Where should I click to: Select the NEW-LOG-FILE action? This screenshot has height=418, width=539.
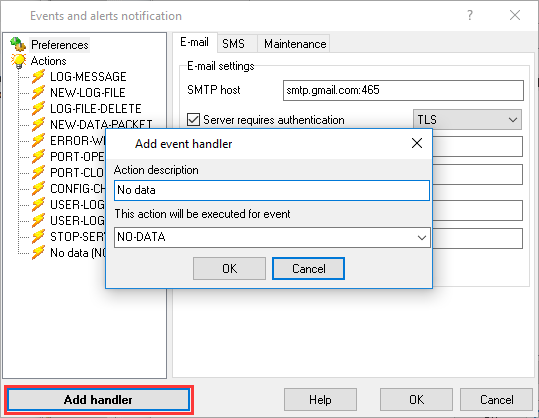[x=88, y=92]
